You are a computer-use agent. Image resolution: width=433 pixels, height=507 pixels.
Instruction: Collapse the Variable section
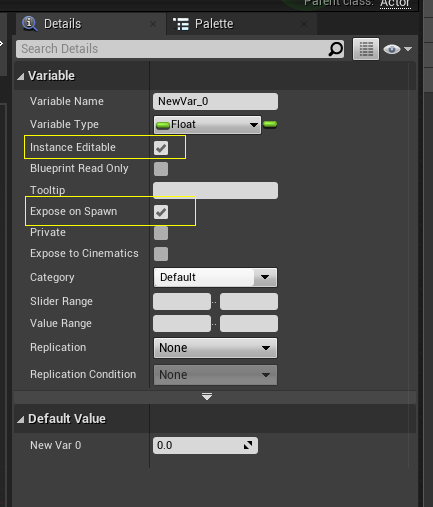click(21, 77)
